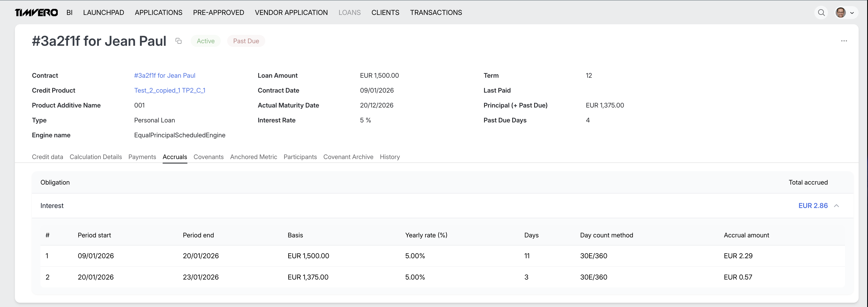
Task: Switch to the Payments tab
Action: (x=142, y=157)
